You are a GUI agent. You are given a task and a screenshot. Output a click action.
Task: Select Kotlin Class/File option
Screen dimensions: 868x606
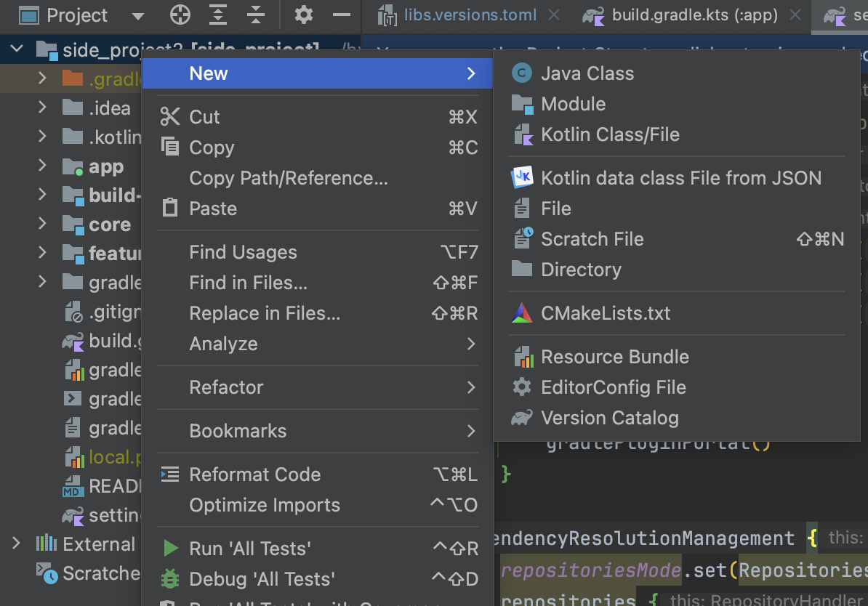610,134
